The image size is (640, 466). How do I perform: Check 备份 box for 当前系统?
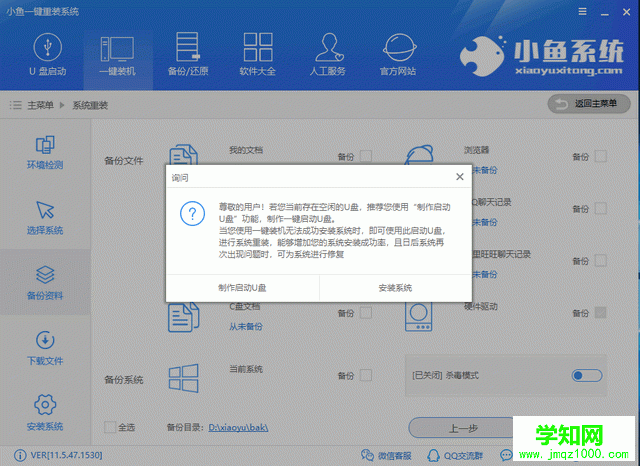click(x=366, y=375)
